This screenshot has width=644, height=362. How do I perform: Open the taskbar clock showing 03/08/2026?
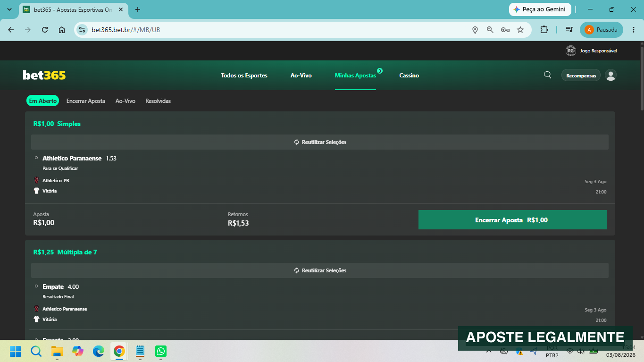(x=620, y=351)
